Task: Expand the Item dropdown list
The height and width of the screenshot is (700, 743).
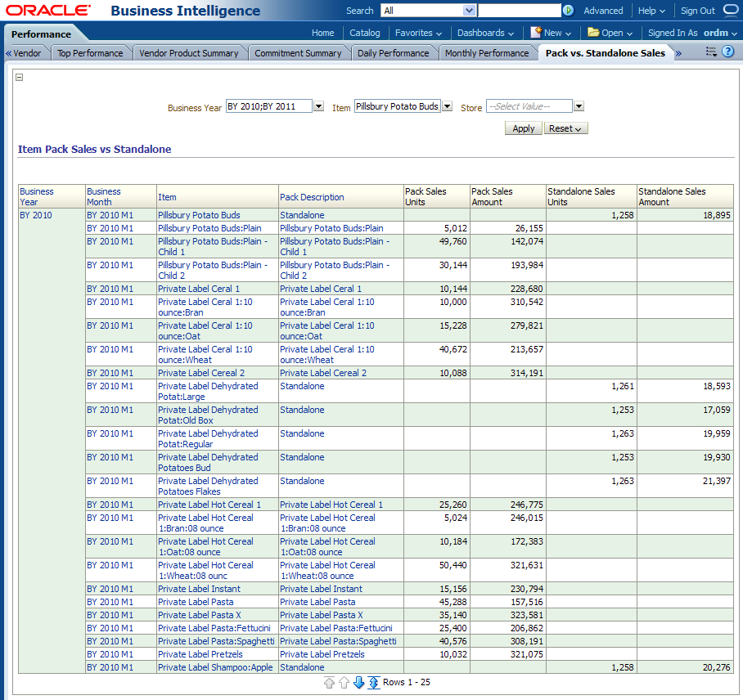Action: pyautogui.click(x=447, y=106)
